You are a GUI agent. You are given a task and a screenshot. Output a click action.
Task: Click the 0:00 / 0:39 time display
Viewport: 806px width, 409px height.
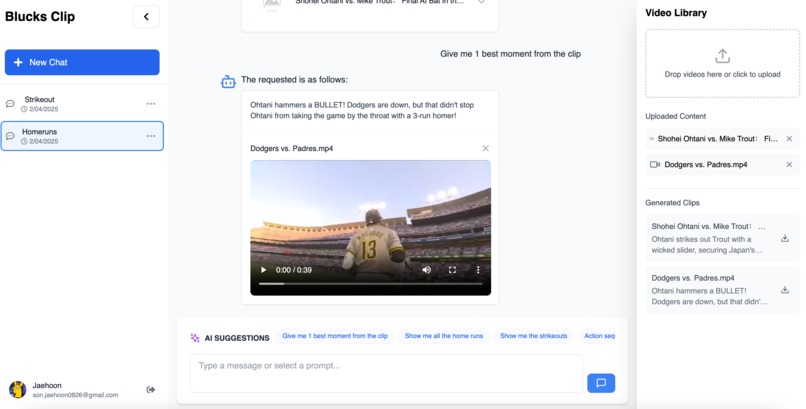(294, 270)
